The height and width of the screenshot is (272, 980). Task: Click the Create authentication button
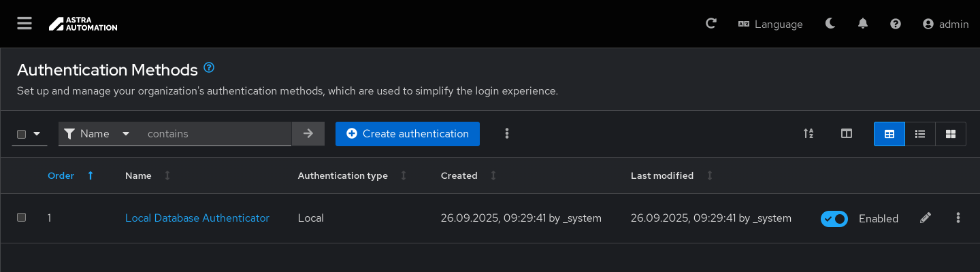click(x=407, y=134)
